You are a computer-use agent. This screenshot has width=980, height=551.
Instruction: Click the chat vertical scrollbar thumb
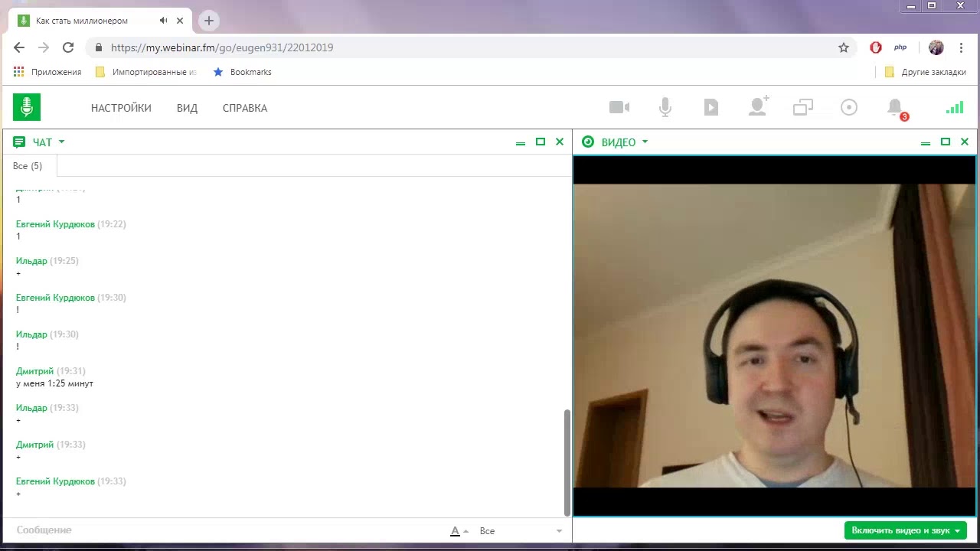(x=567, y=463)
